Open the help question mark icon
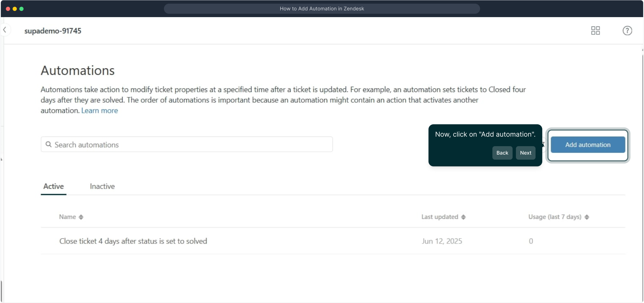The width and height of the screenshot is (644, 303). (x=627, y=31)
